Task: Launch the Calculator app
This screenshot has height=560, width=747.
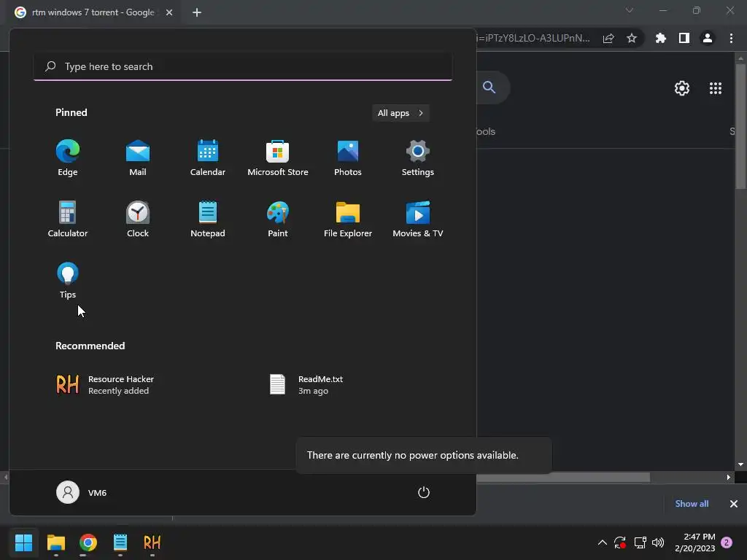Action: click(68, 219)
